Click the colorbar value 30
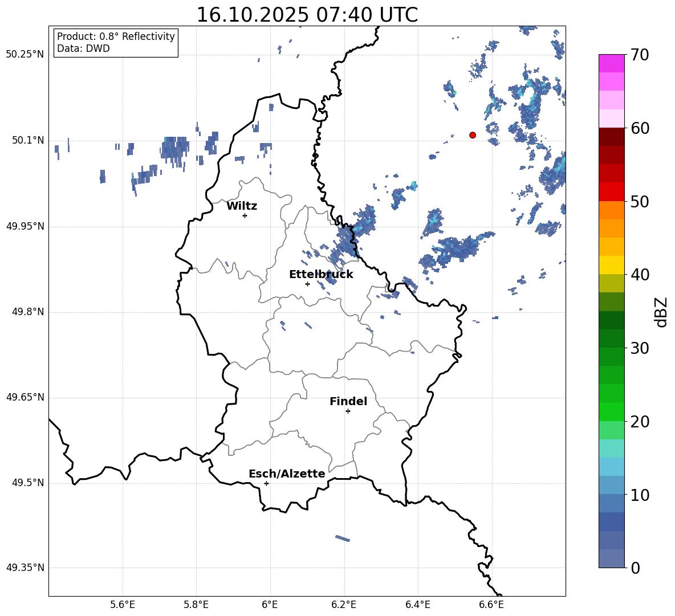The width and height of the screenshot is (675, 616). 640,348
